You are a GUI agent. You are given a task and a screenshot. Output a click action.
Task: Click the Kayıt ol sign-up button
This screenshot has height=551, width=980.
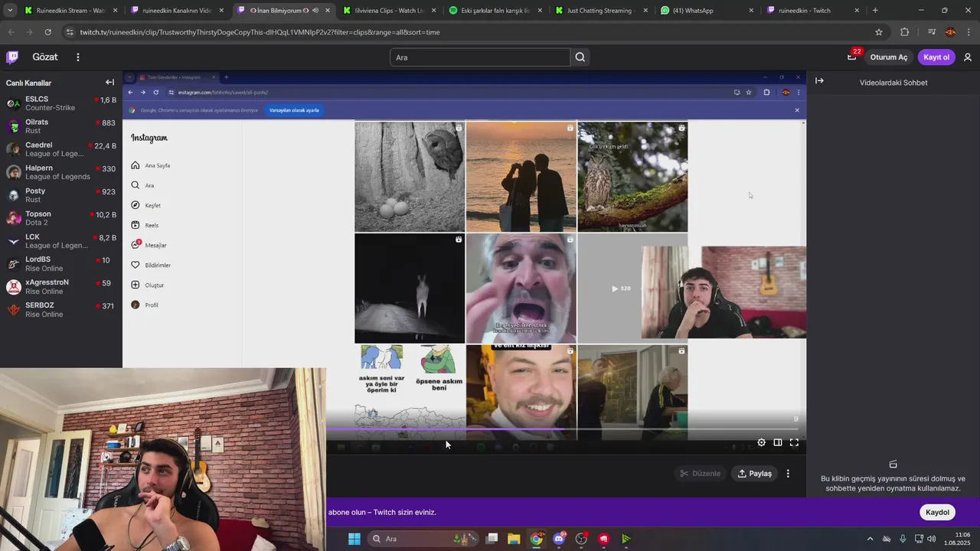pos(936,57)
